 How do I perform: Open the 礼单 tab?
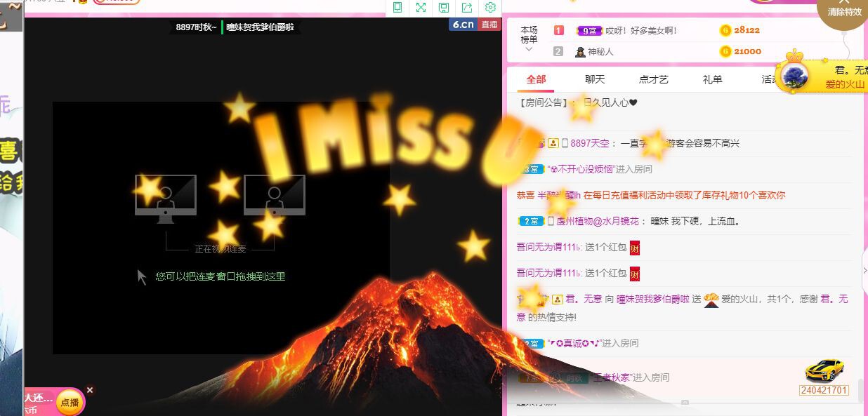point(712,79)
